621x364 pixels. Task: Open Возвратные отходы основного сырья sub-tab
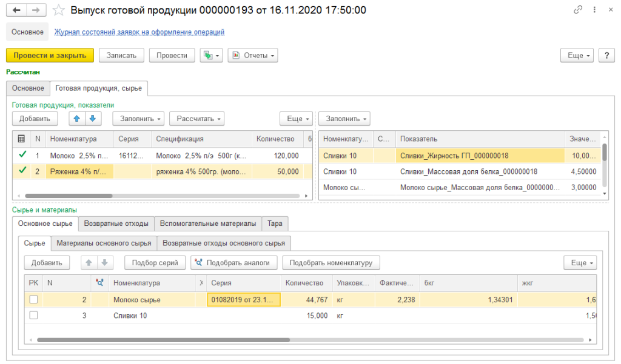click(x=224, y=243)
